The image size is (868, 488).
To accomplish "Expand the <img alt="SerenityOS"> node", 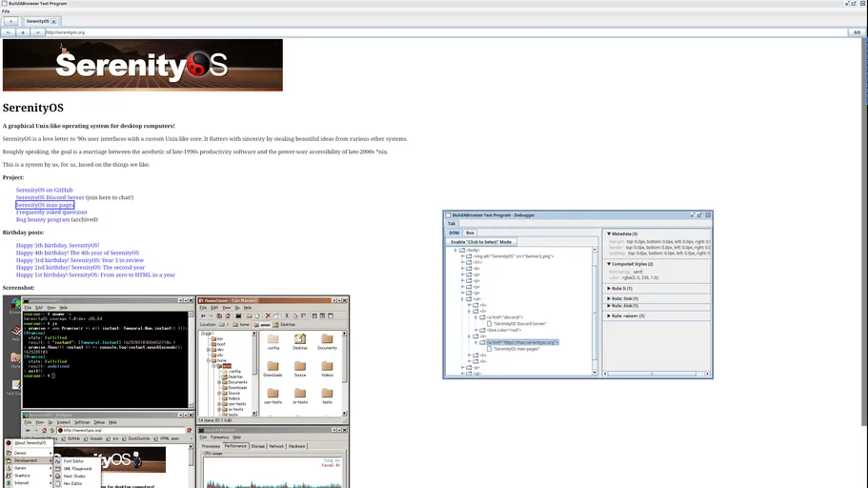I will tap(463, 256).
